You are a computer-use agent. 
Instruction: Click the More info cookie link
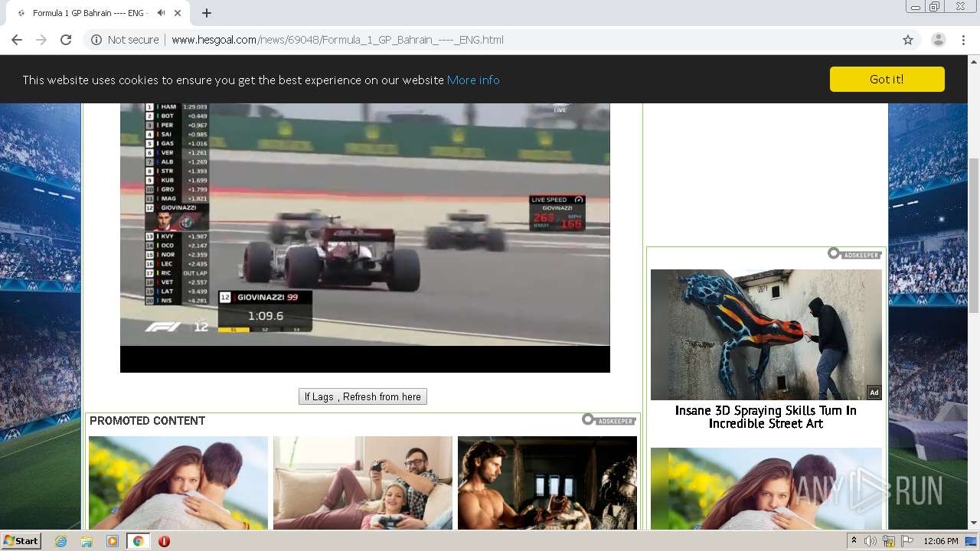pos(473,80)
